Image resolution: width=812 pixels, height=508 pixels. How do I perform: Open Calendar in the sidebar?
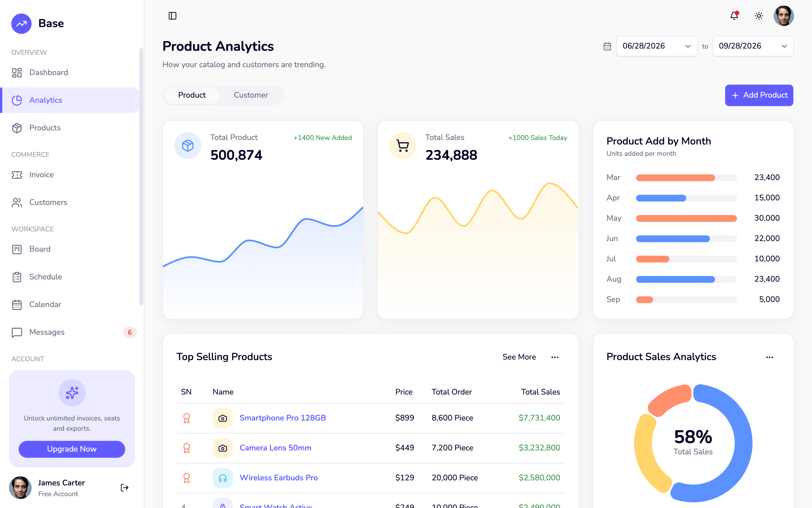click(x=69, y=305)
